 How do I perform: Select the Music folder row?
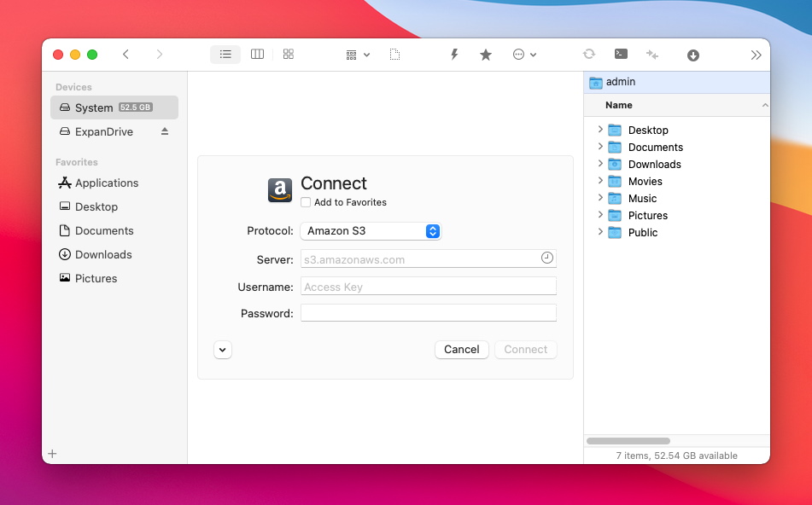click(677, 198)
